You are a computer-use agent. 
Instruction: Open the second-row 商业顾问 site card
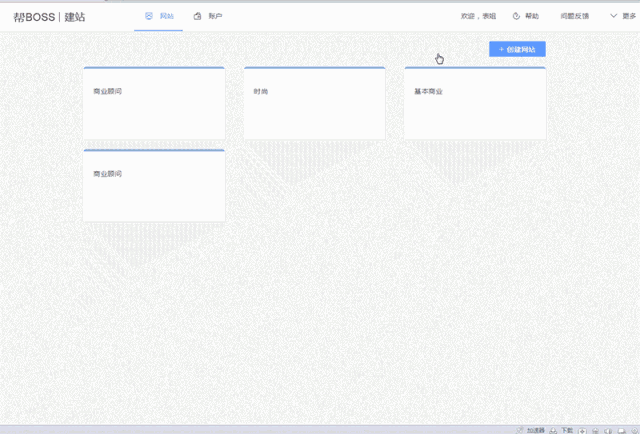154,186
